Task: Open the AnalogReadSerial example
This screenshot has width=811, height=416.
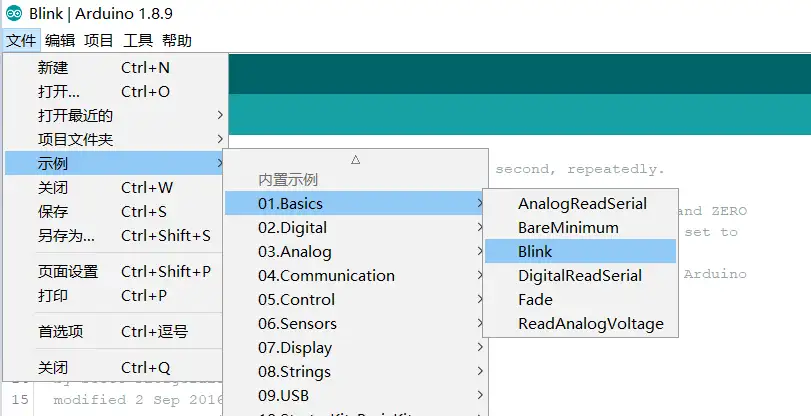Action: tap(582, 204)
